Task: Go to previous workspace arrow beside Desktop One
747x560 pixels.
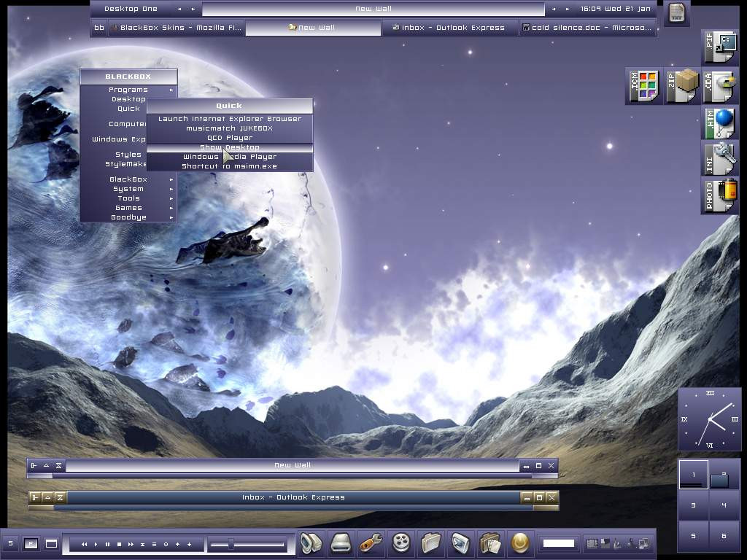Action: [x=179, y=9]
